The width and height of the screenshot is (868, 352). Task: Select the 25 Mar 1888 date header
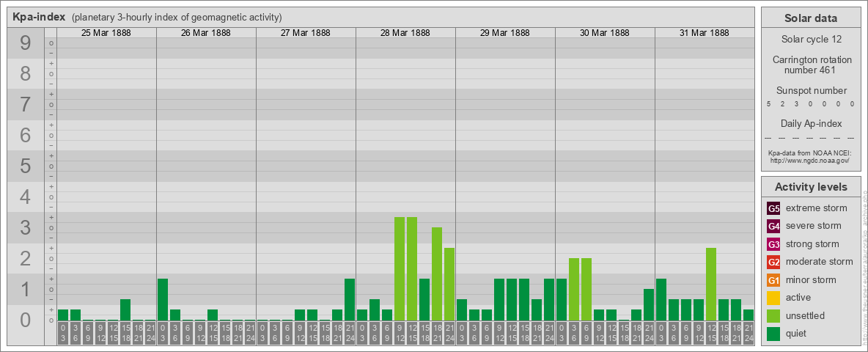[106, 33]
